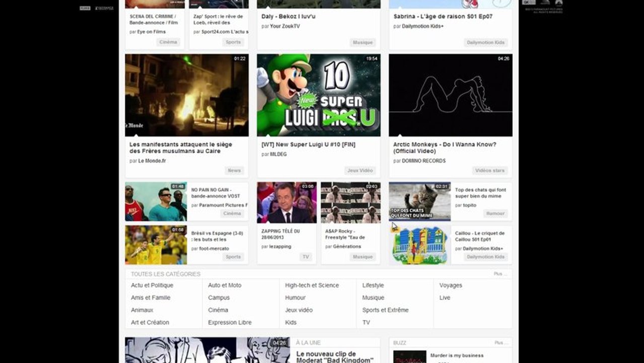Viewport: 644px width, 363px height.
Task: Open Murder is my business buzz item
Action: click(457, 355)
